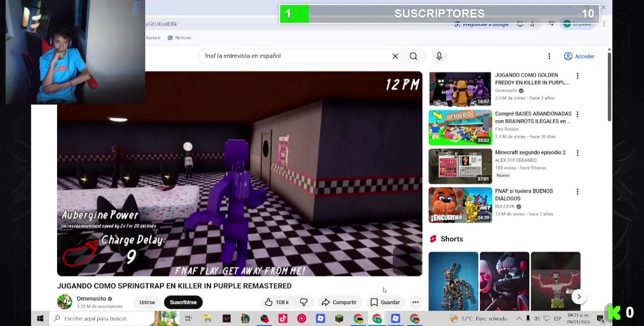
Task: Open YouTube settings three-dot menu
Action: pyautogui.click(x=549, y=56)
